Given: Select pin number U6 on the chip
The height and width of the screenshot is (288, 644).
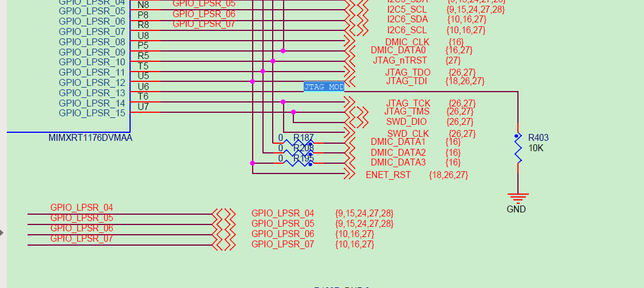Looking at the screenshot, I should 143,86.
